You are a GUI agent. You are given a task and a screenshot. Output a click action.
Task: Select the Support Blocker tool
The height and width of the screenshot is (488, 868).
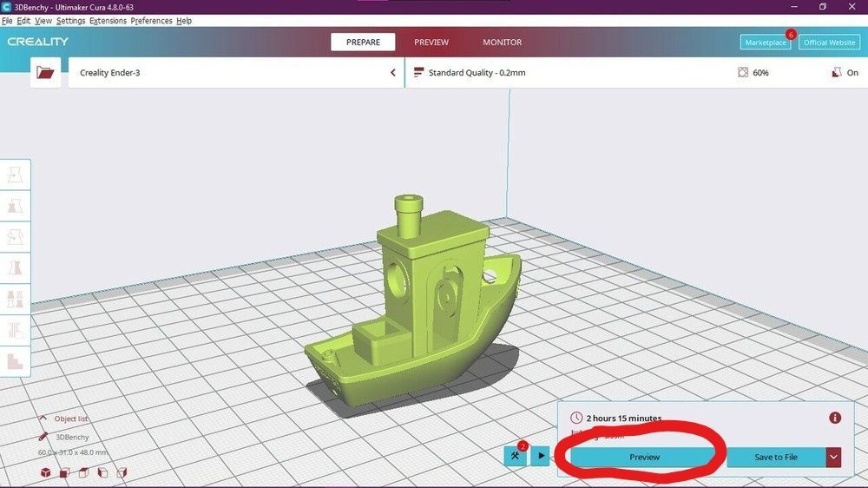pos(15,330)
